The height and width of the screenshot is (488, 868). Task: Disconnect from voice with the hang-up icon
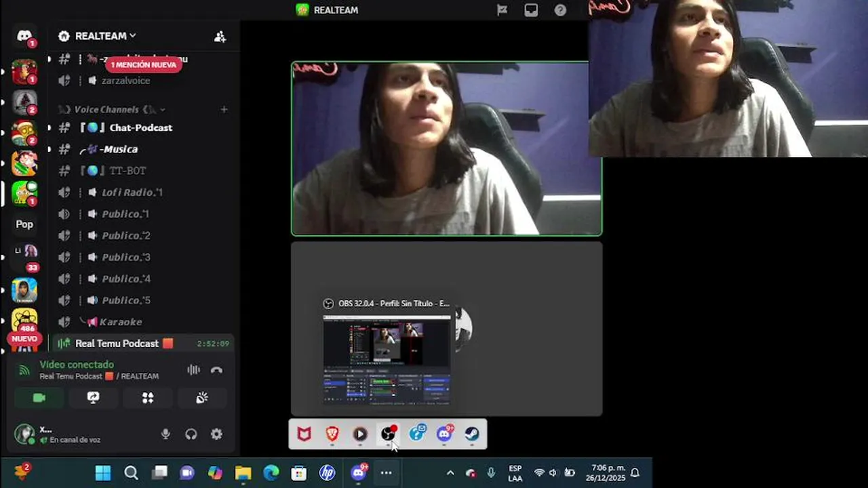pos(216,370)
